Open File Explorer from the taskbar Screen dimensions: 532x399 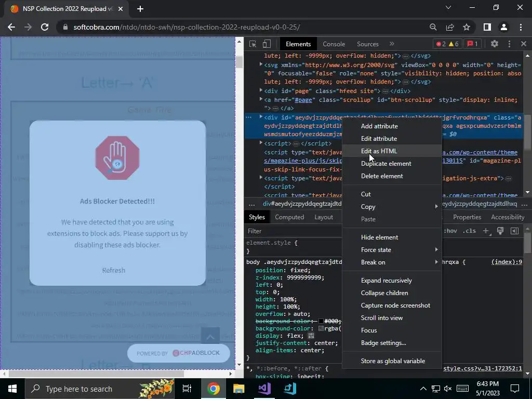click(239, 389)
